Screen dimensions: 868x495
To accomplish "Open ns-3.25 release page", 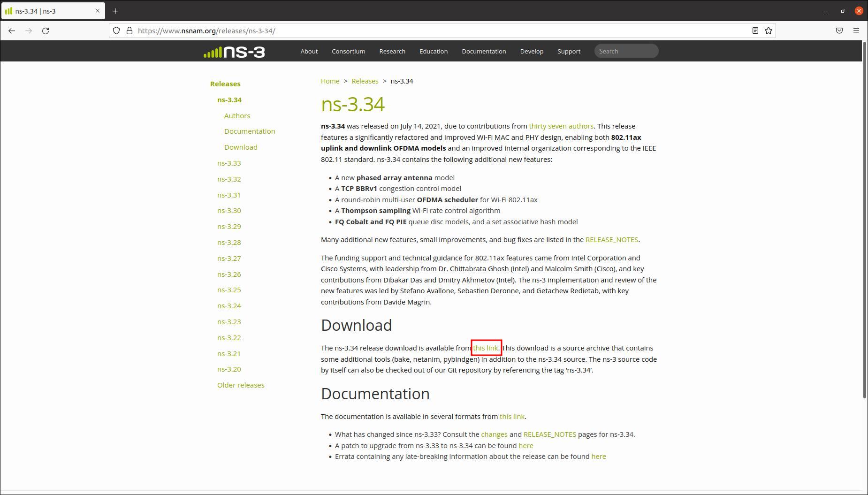I will 229,290.
